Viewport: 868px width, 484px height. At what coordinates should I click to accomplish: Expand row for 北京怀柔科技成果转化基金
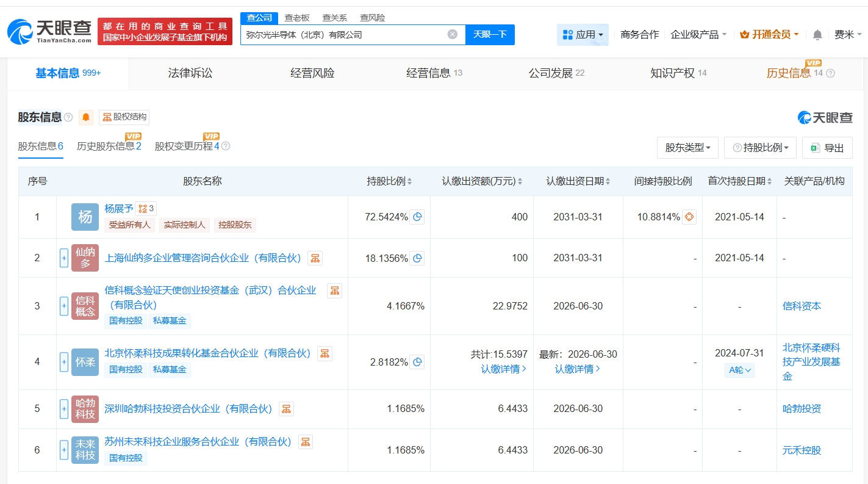[64, 362]
